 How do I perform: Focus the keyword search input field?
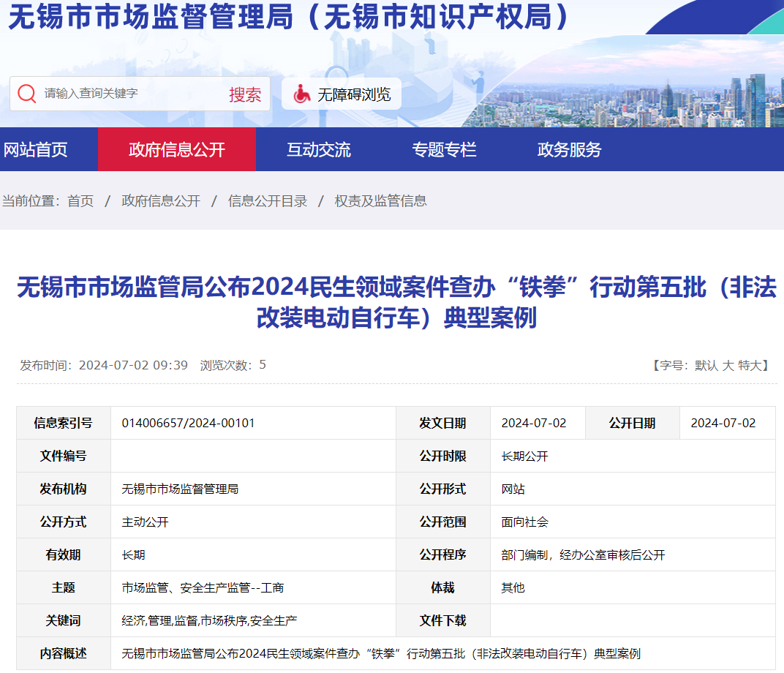(131, 94)
